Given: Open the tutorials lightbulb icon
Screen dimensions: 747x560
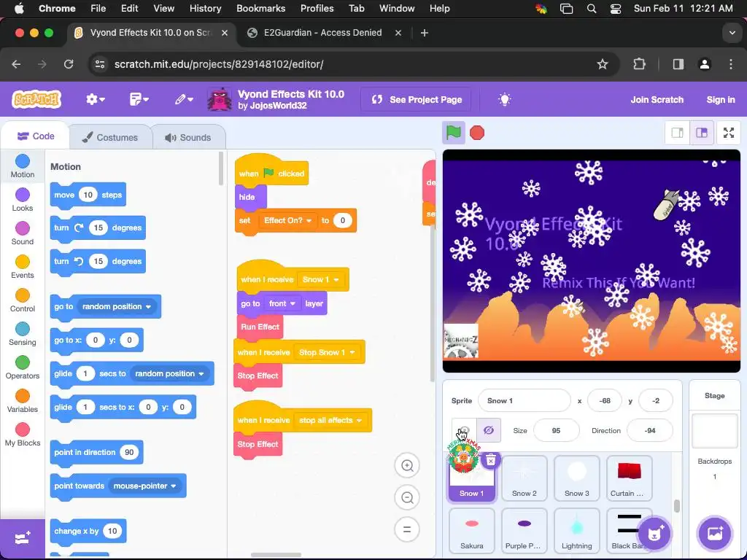Looking at the screenshot, I should coord(504,99).
